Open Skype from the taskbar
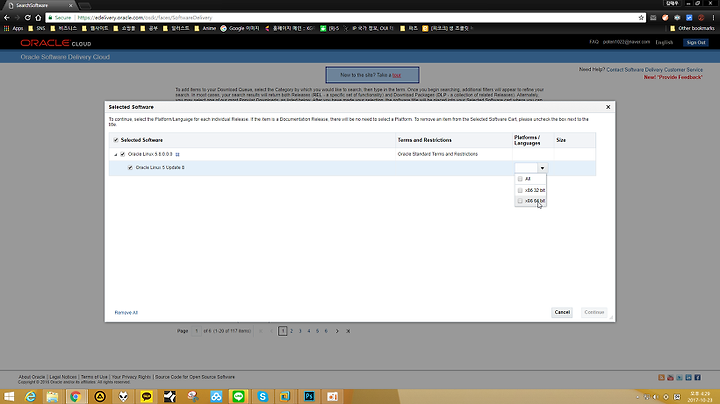This screenshot has height=404, width=720. click(x=263, y=397)
